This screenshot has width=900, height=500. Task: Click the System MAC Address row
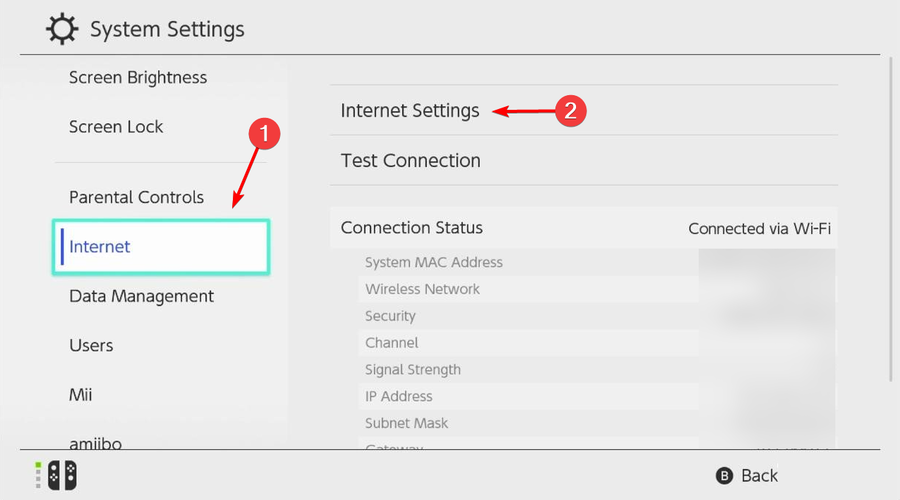[x=434, y=263]
